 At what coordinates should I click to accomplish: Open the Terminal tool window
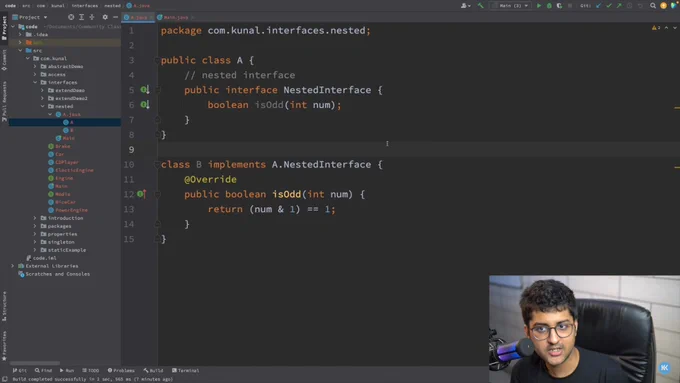[185, 370]
